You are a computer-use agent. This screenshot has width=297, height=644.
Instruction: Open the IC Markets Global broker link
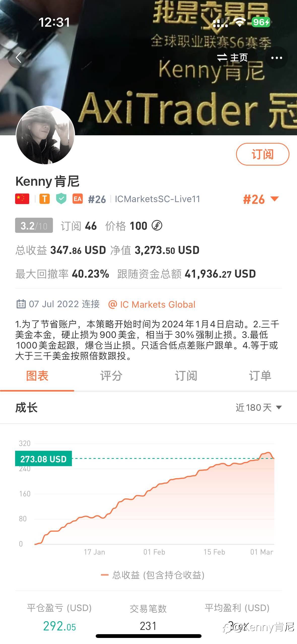(152, 304)
